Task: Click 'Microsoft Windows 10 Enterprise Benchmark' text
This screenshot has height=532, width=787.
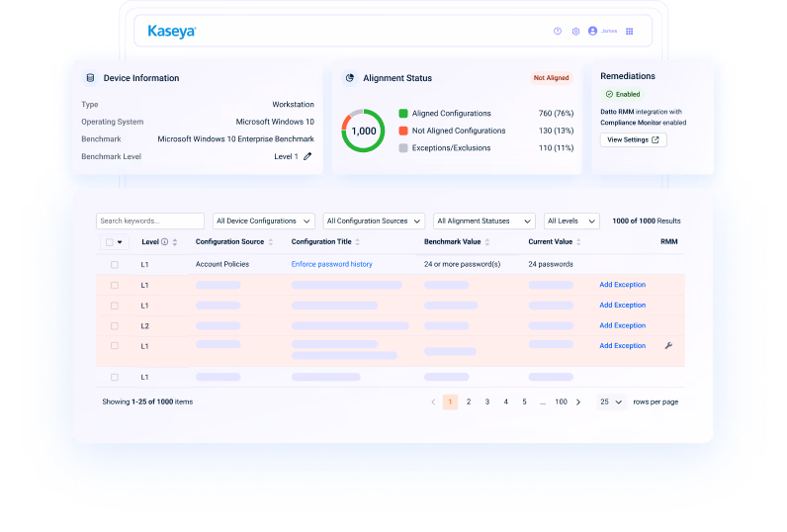Action: tap(236, 139)
